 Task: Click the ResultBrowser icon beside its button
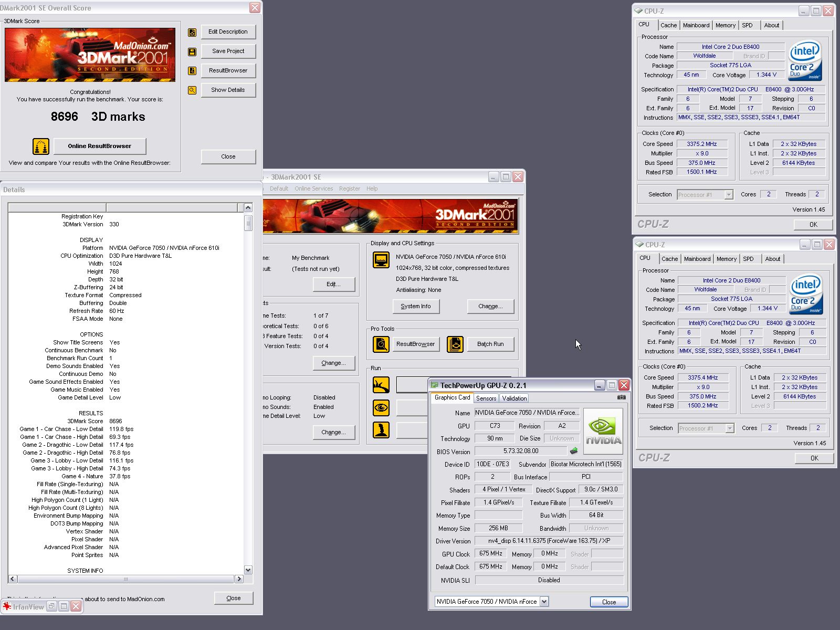point(192,71)
